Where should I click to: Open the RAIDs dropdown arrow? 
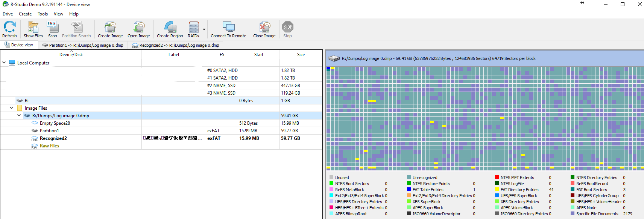click(204, 29)
